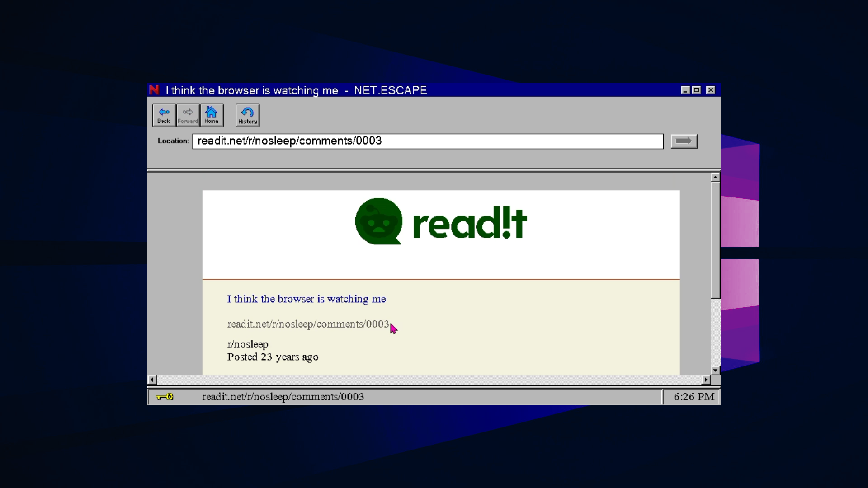Click the Location address field

pos(427,141)
